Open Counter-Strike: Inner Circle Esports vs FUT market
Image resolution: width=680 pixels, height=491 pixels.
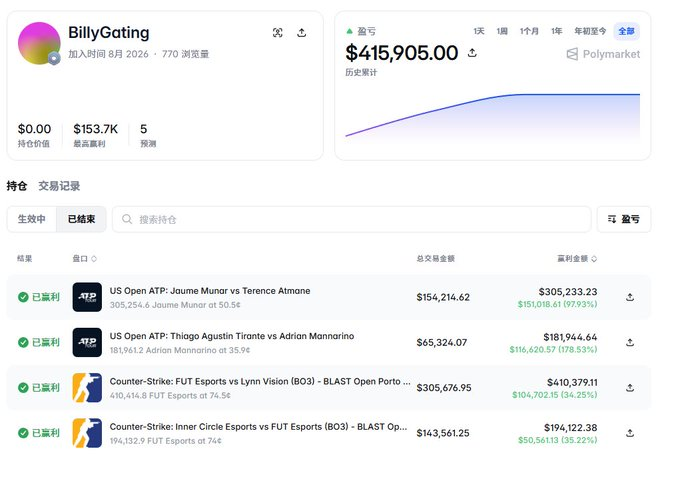click(x=258, y=426)
